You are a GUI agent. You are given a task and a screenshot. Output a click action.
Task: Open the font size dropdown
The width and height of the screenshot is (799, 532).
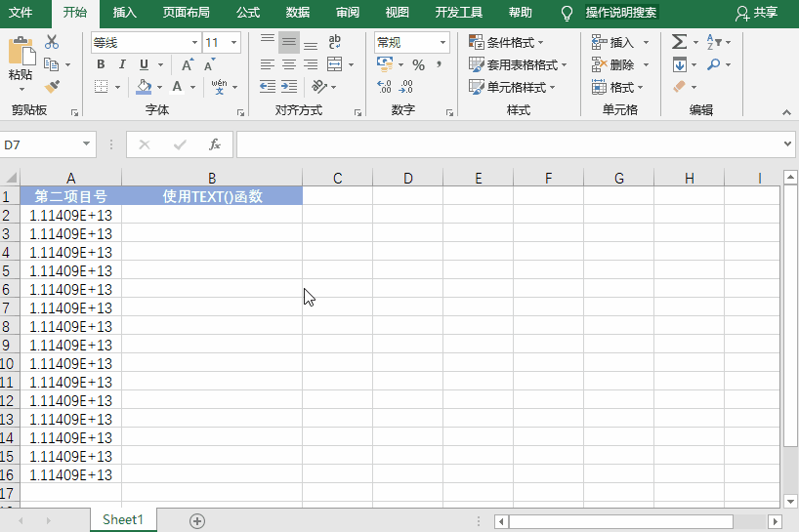[x=233, y=42]
